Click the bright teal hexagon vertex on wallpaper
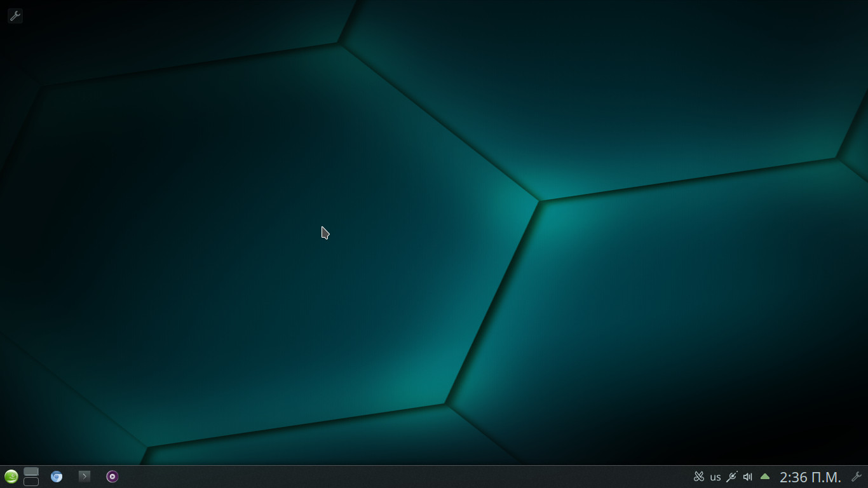The width and height of the screenshot is (868, 488). tap(540, 201)
